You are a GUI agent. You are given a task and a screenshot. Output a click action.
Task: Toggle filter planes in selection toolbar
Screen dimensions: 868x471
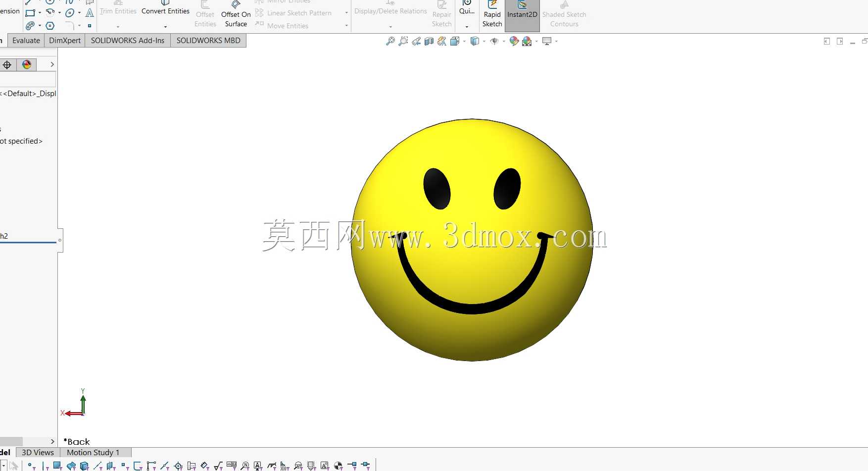click(x=110, y=466)
